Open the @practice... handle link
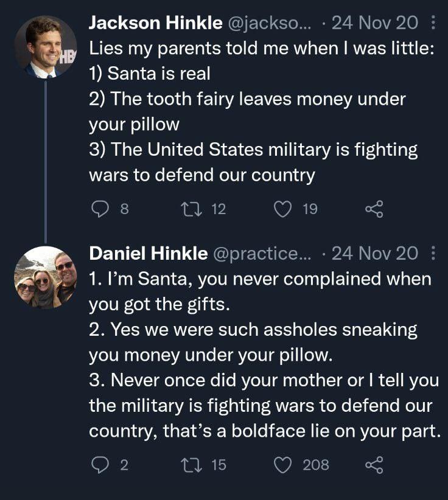The height and width of the screenshot is (500, 448). click(262, 253)
